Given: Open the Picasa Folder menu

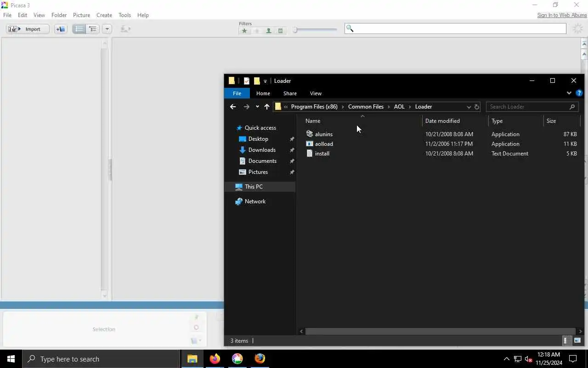Looking at the screenshot, I should coord(59,15).
